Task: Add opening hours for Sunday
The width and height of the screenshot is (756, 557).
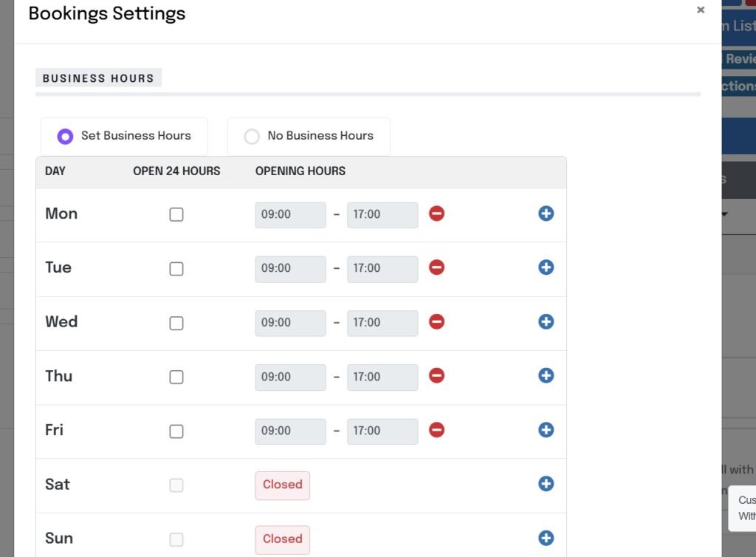Action: [x=546, y=538]
